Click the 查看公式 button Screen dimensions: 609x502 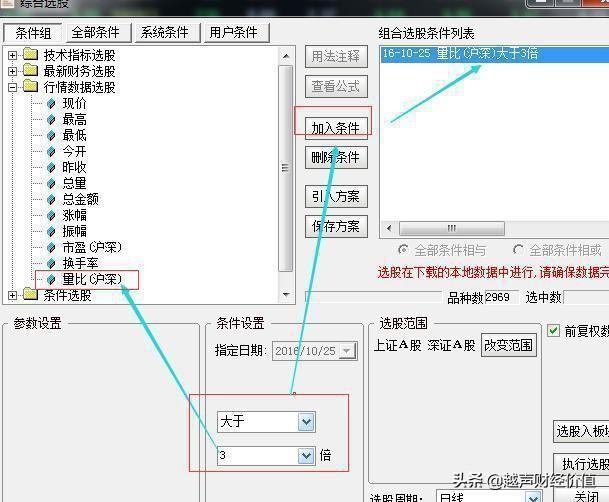click(x=336, y=86)
